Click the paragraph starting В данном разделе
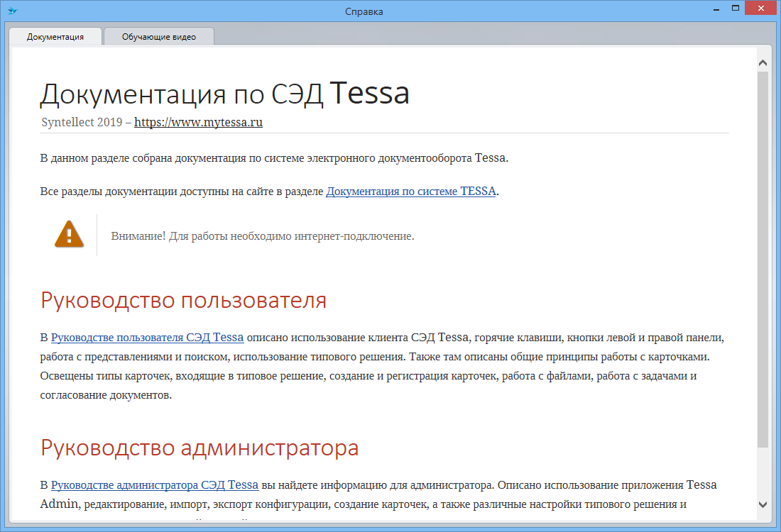This screenshot has height=532, width=781. (x=274, y=157)
